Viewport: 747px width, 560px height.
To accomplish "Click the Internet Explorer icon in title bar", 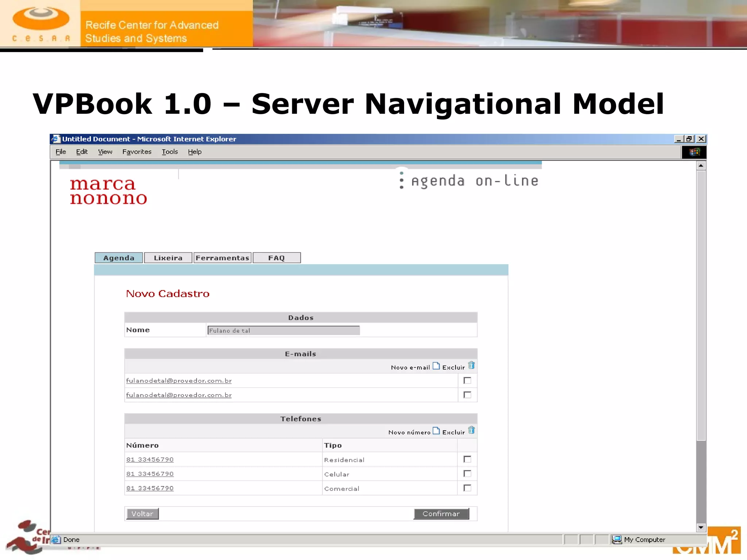I will coord(55,139).
